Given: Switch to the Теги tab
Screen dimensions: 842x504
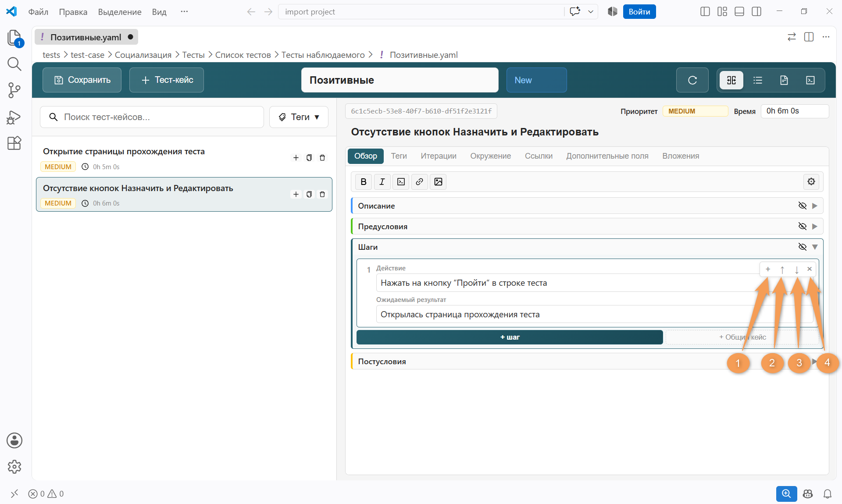Looking at the screenshot, I should tap(399, 156).
